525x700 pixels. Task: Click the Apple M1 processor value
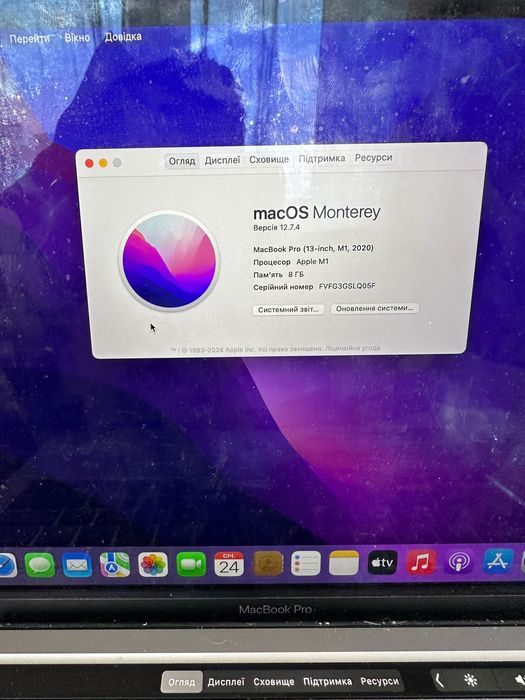[312, 262]
